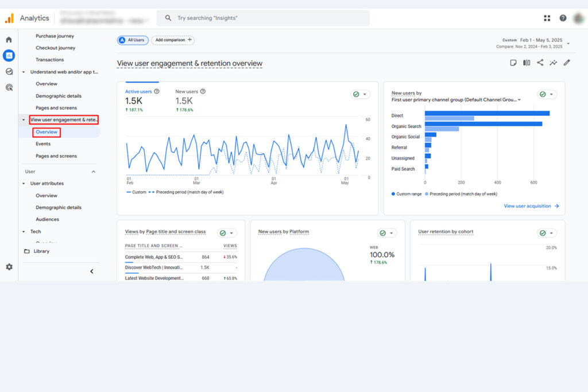Collapse the User attributes group
The width and height of the screenshot is (588, 392).
point(24,184)
